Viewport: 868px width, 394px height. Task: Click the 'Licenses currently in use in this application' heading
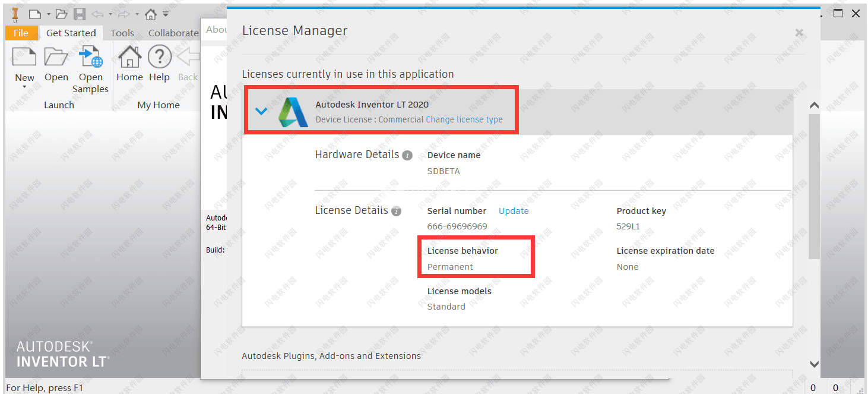click(x=348, y=74)
